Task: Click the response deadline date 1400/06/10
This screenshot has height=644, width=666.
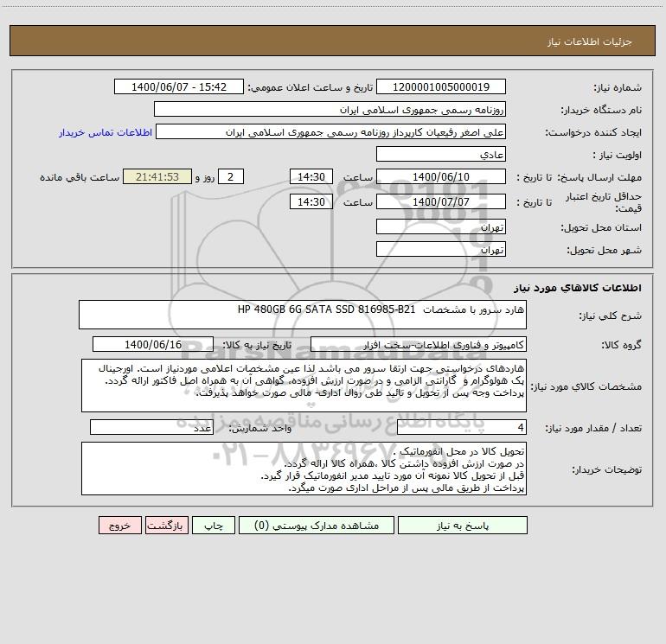Action: pos(441,176)
